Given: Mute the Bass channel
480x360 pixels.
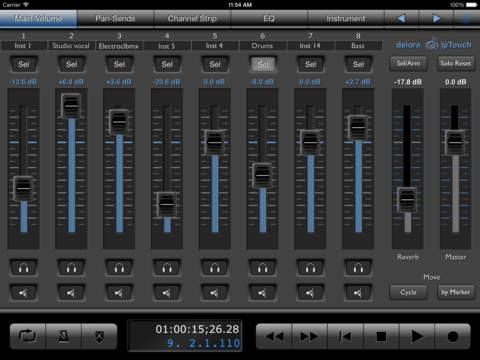Looking at the screenshot, I should 358,293.
